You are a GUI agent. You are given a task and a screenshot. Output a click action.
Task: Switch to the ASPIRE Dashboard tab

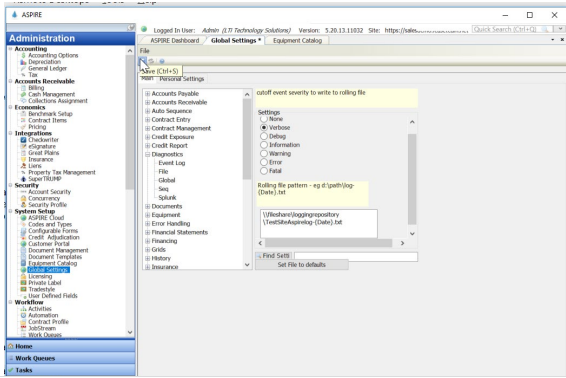point(174,40)
